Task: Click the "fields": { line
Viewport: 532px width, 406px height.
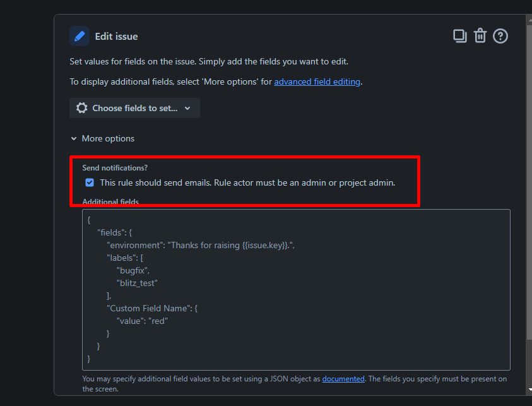Action: pos(114,232)
